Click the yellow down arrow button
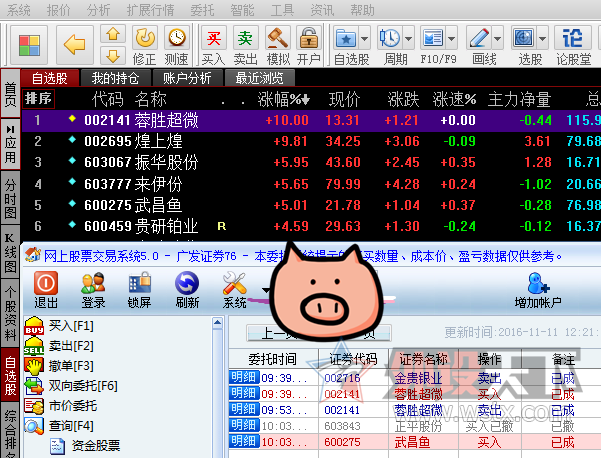The image size is (601, 458). [113, 56]
